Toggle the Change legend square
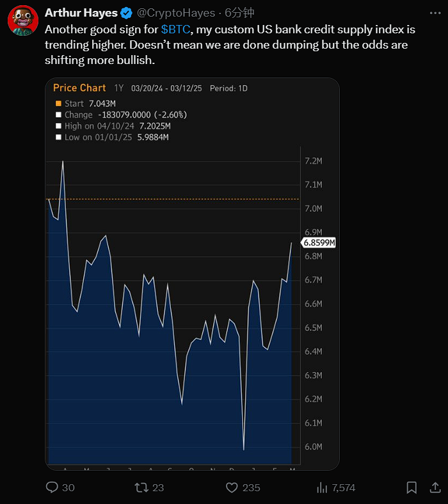The width and height of the screenshot is (448, 504). pyautogui.click(x=58, y=115)
